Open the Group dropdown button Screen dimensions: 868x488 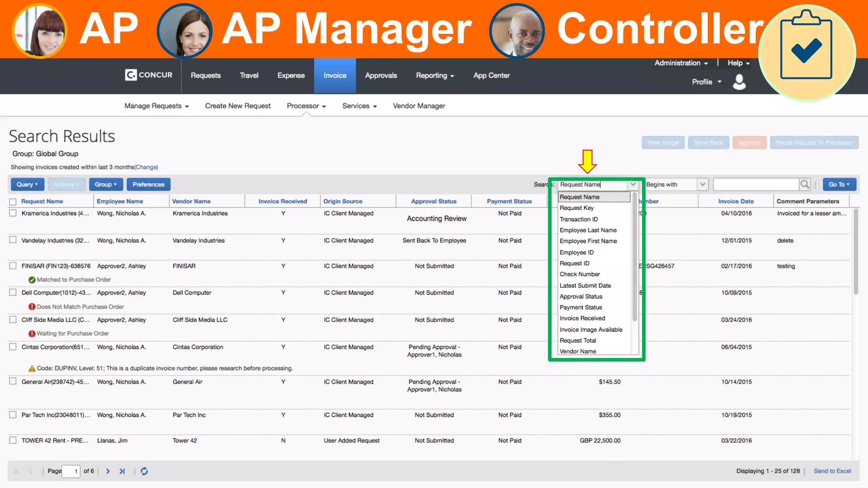click(106, 184)
